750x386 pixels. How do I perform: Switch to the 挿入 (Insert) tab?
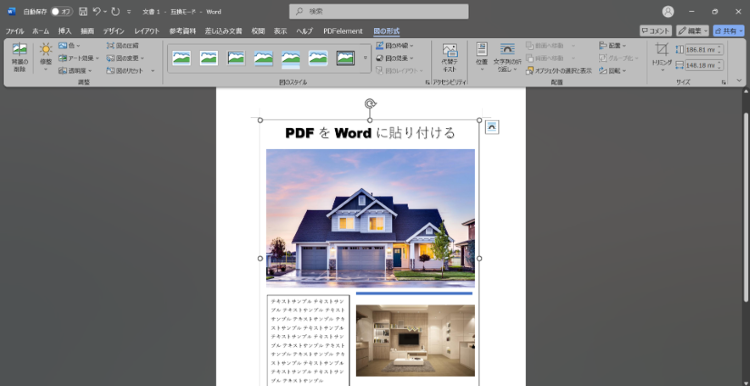click(65, 31)
